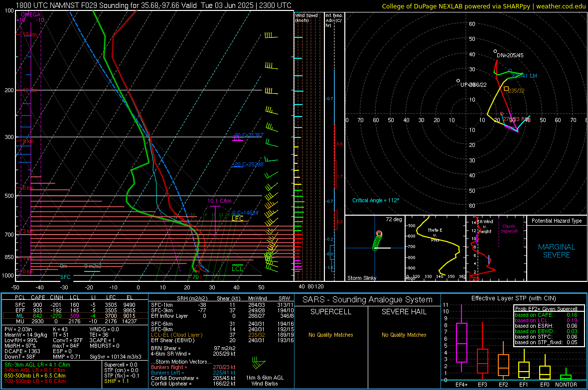Screen dimensions: 588x390
Task: Click the 700-500mb LR = 8.6 C/km line
Action: (x=35, y=381)
